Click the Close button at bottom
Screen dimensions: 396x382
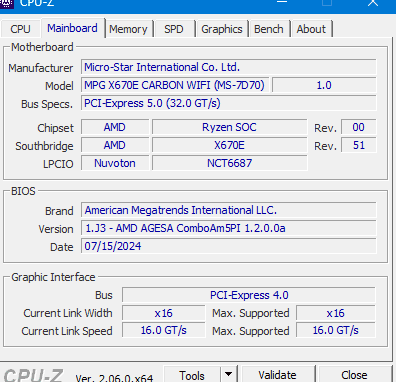click(354, 375)
